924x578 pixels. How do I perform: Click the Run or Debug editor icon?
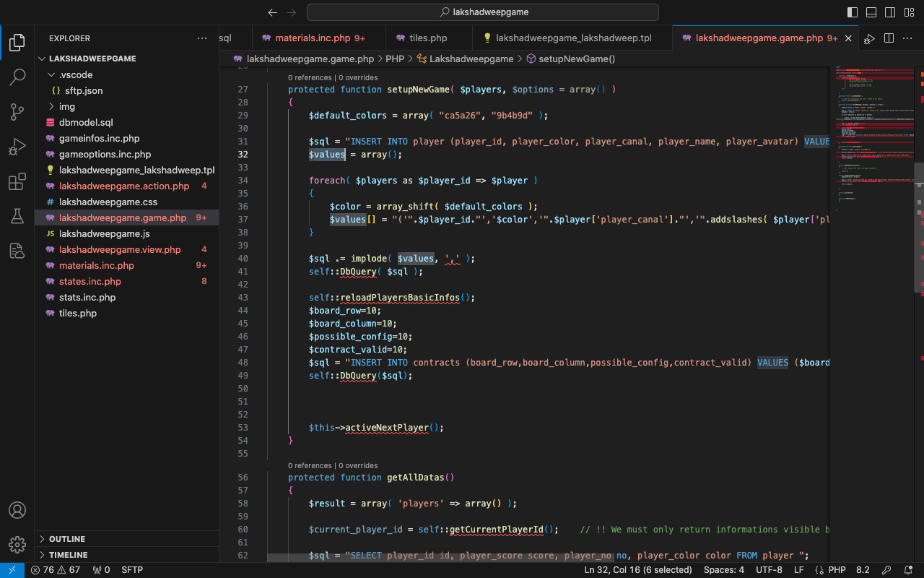pyautogui.click(x=870, y=38)
